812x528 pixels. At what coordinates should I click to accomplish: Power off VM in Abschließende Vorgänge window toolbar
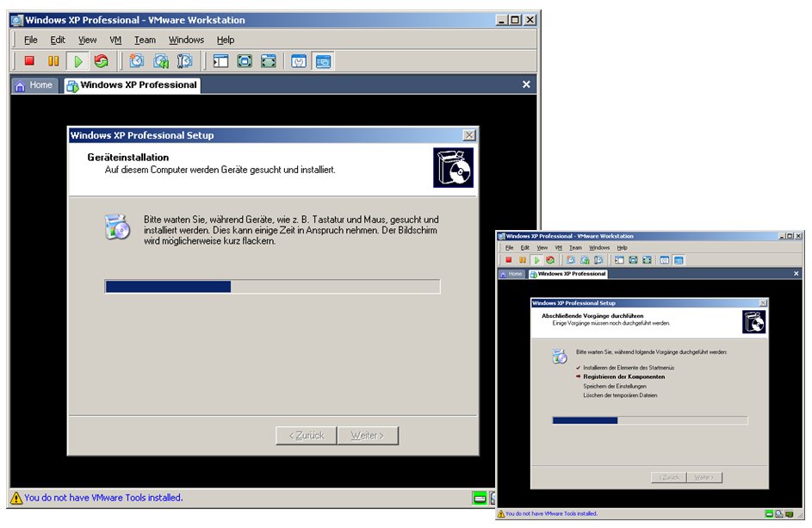click(509, 259)
